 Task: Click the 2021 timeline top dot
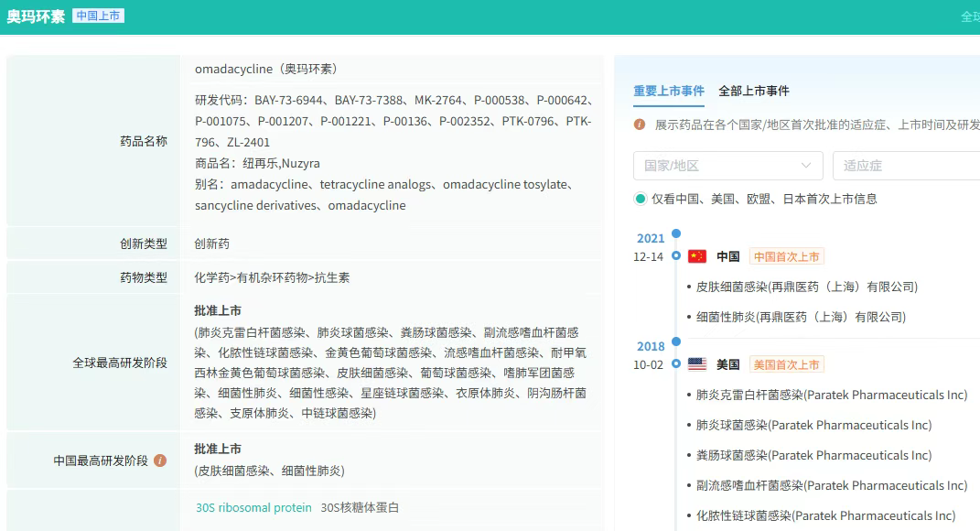pos(676,233)
